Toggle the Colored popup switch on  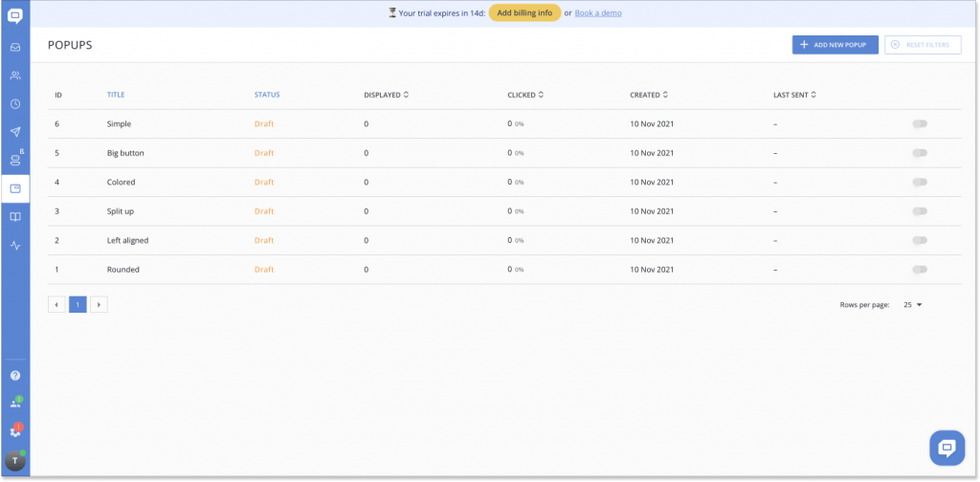click(x=920, y=183)
